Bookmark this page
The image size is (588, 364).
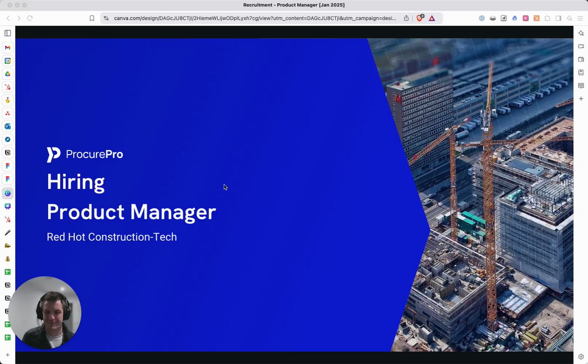click(92, 18)
